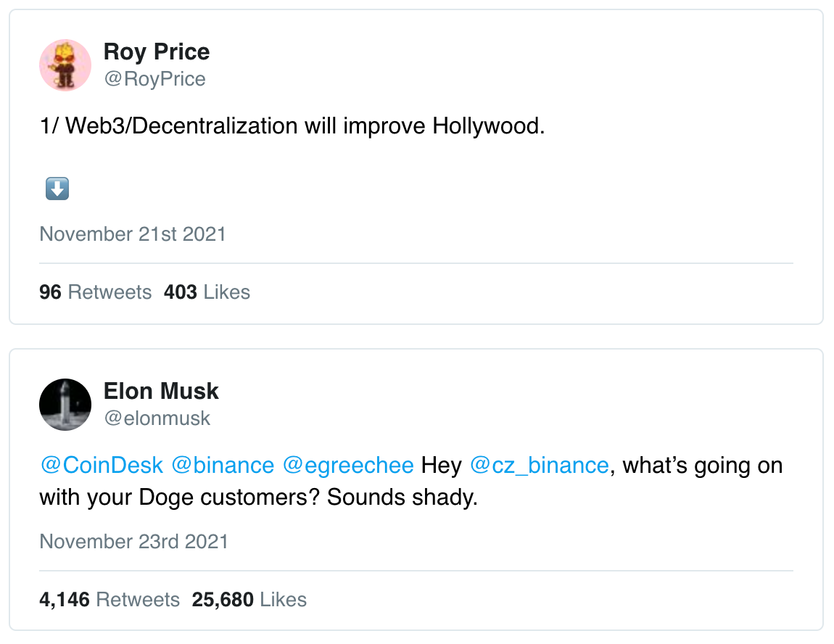Image resolution: width=834 pixels, height=644 pixels.
Task: Open the Roy Price display name
Action: (x=157, y=51)
